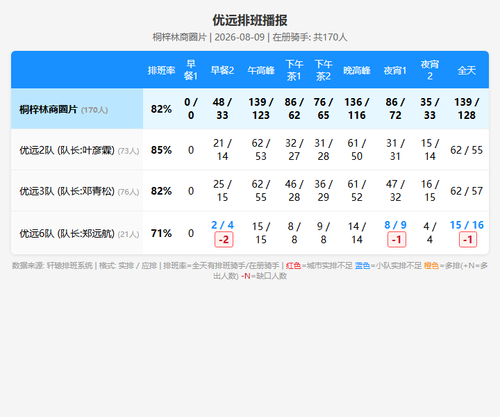Screen dimensions: 500x417
Task: Click the 76 / 65 下午茶2 cell
Action: click(323, 109)
